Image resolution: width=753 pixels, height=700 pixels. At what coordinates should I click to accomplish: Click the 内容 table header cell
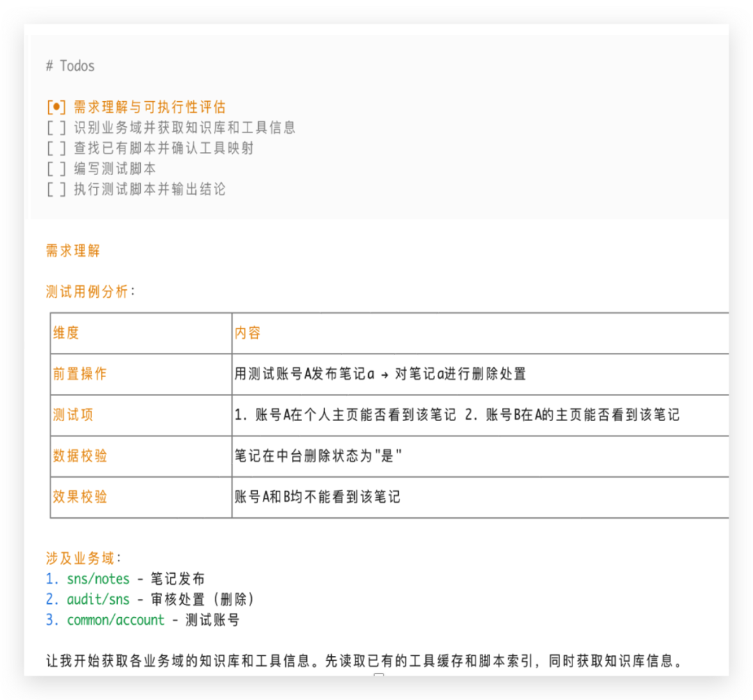click(480, 333)
